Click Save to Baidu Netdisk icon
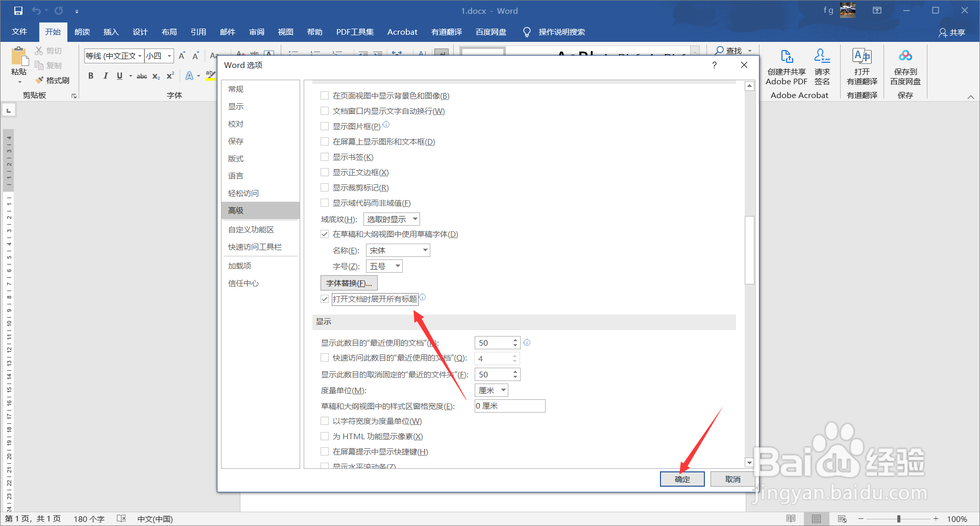This screenshot has width=980, height=526. [905, 56]
